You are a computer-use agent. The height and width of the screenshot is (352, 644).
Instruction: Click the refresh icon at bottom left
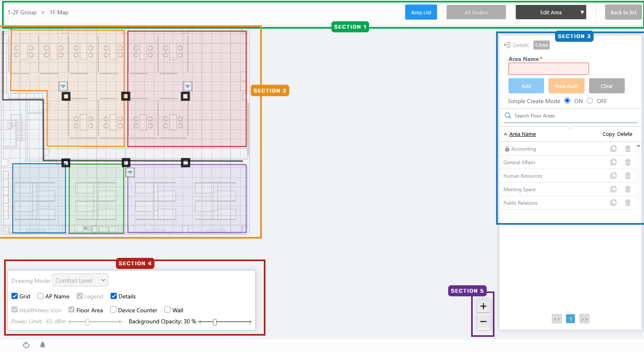(26, 345)
